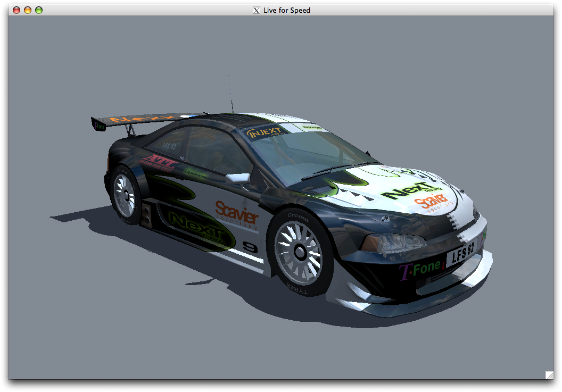Click the car's front headlight
562x392 pixels.
pyautogui.click(x=393, y=244)
